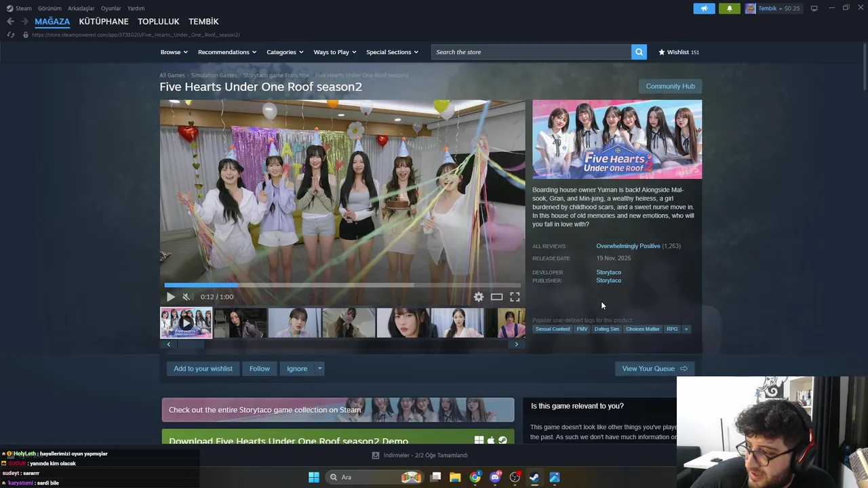Open trailer video settings gear
This screenshot has width=868, height=488.
point(479,297)
